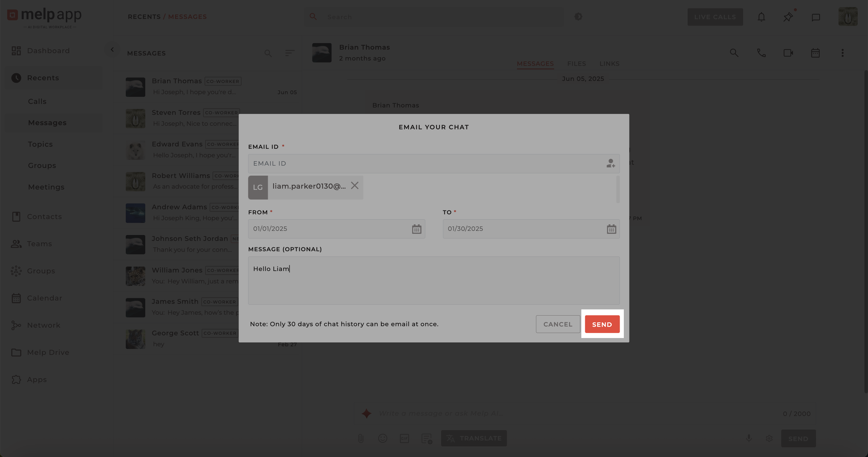Collapse the left sidebar with arrow

112,50
